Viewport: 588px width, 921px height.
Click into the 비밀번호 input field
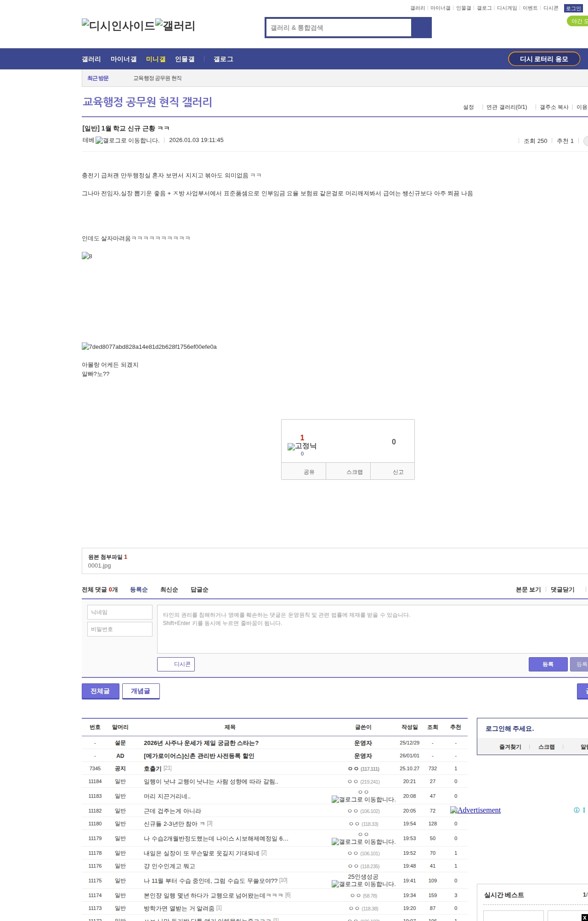tap(120, 629)
